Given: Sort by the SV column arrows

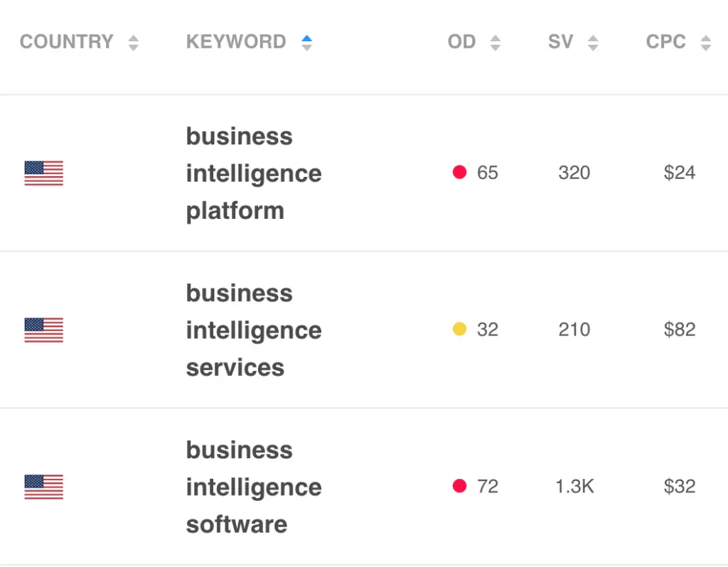Looking at the screenshot, I should point(593,43).
